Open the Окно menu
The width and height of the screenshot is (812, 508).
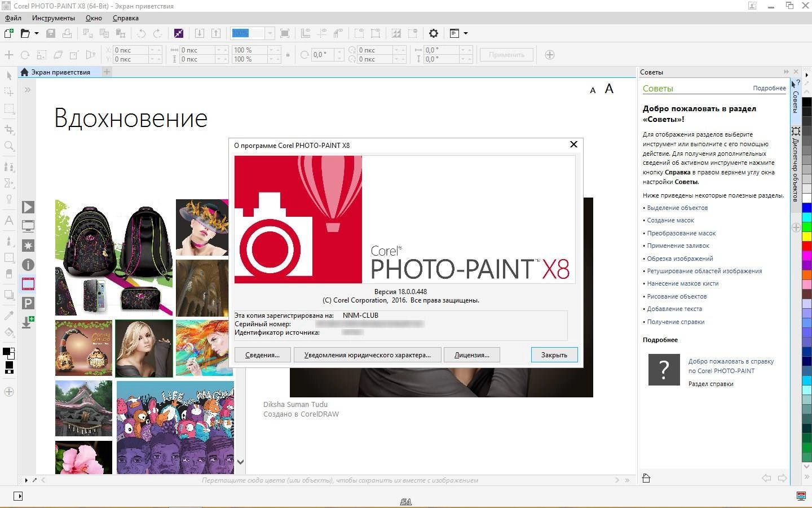(x=94, y=17)
